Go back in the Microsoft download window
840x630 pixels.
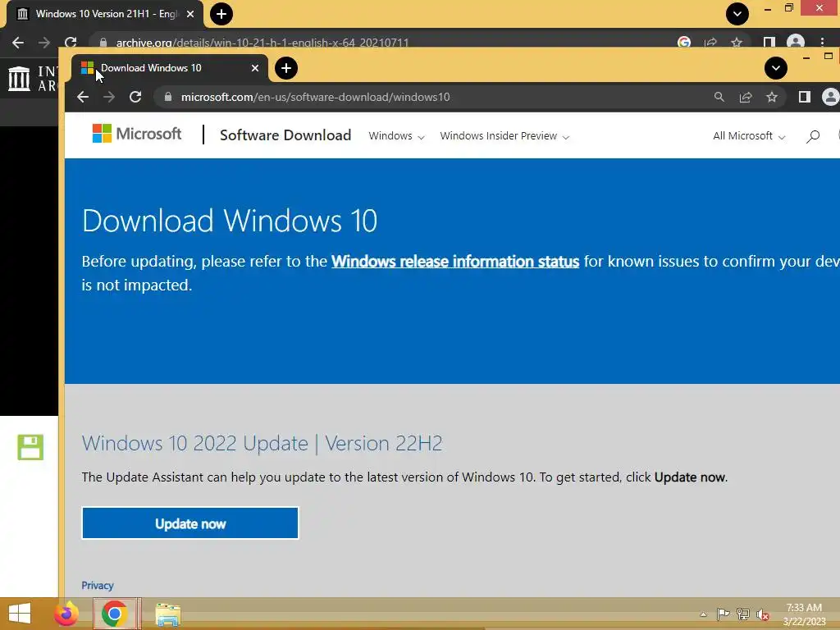point(83,97)
